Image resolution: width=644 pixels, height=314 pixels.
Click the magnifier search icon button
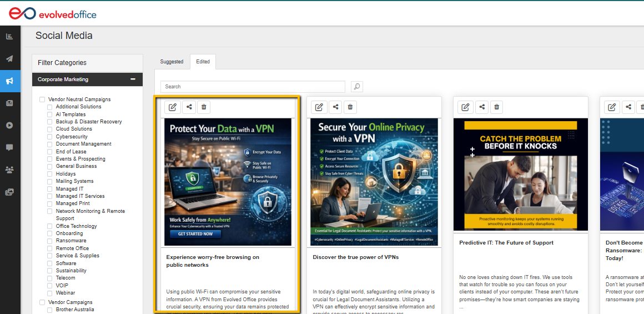coord(357,86)
